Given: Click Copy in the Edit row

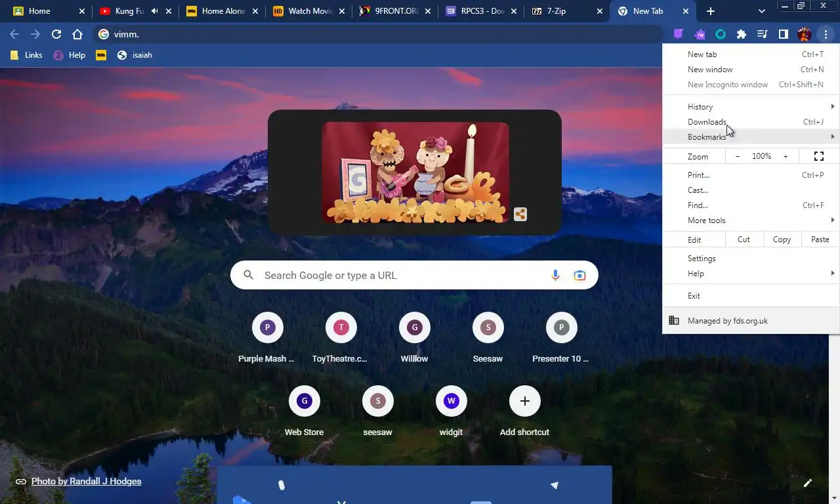Looking at the screenshot, I should (782, 240).
